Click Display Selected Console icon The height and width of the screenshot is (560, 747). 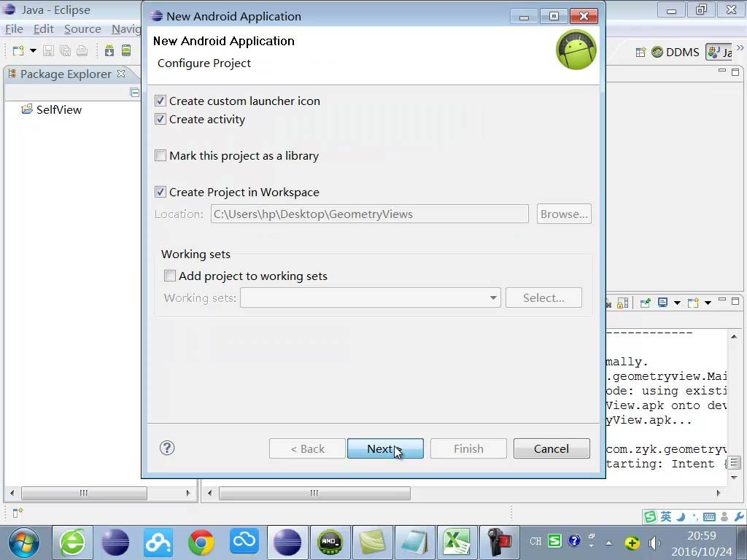tap(662, 303)
